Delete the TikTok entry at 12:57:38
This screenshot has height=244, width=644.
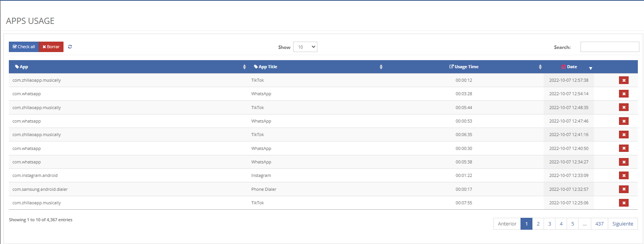click(624, 80)
